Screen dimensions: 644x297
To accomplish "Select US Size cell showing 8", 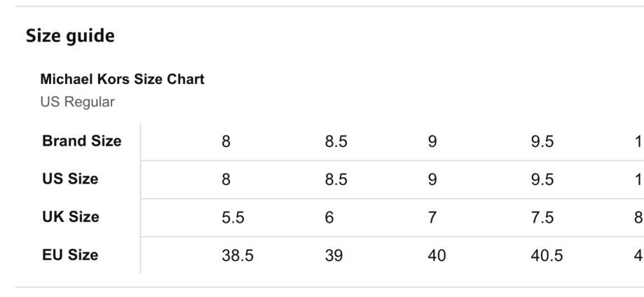I will 226,179.
